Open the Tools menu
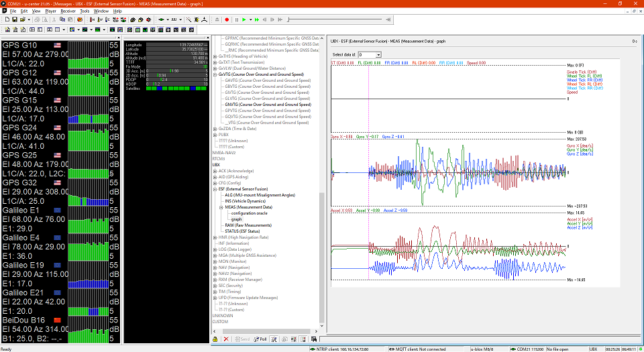 (85, 11)
